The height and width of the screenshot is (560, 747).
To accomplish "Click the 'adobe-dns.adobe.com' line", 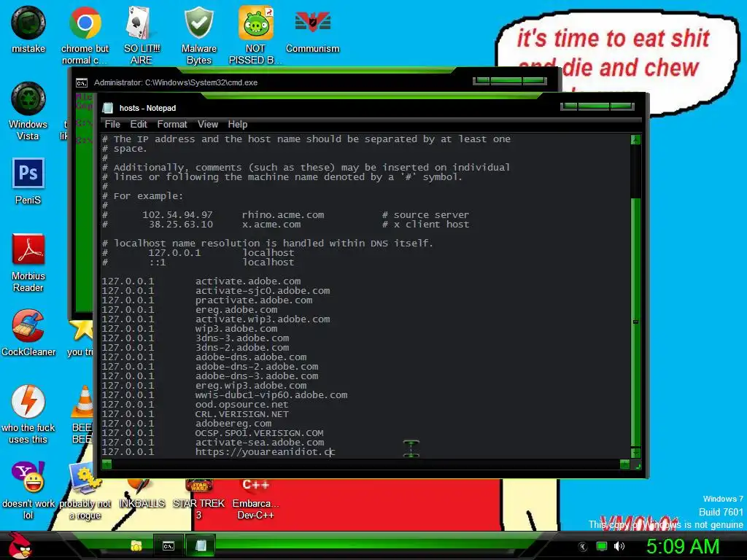I will click(x=251, y=357).
